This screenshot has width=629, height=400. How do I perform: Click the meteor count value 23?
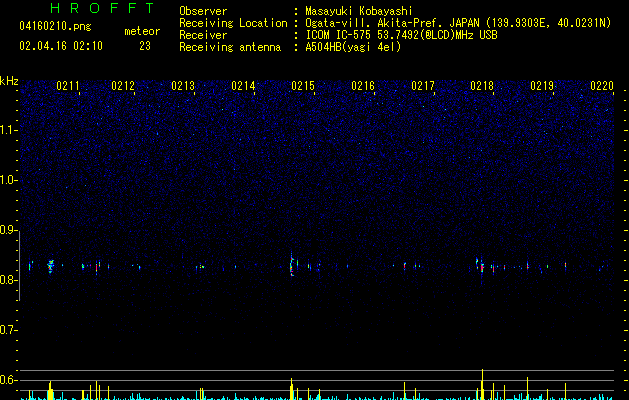[x=145, y=46]
